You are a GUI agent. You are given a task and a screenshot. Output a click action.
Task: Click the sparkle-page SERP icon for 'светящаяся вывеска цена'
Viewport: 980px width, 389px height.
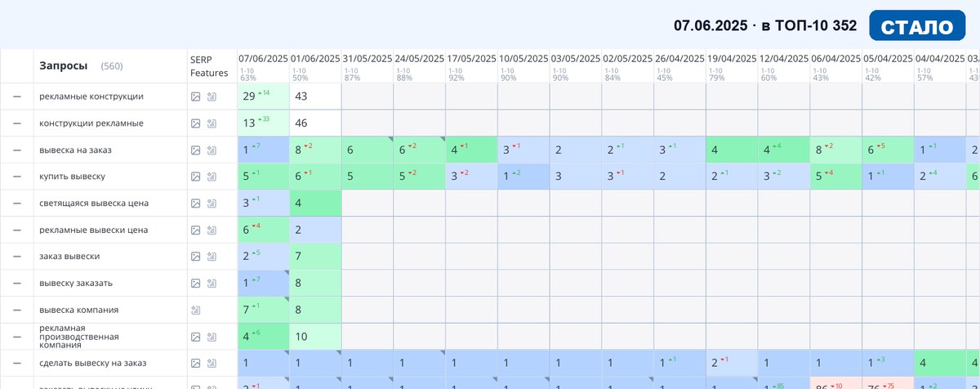click(x=212, y=203)
